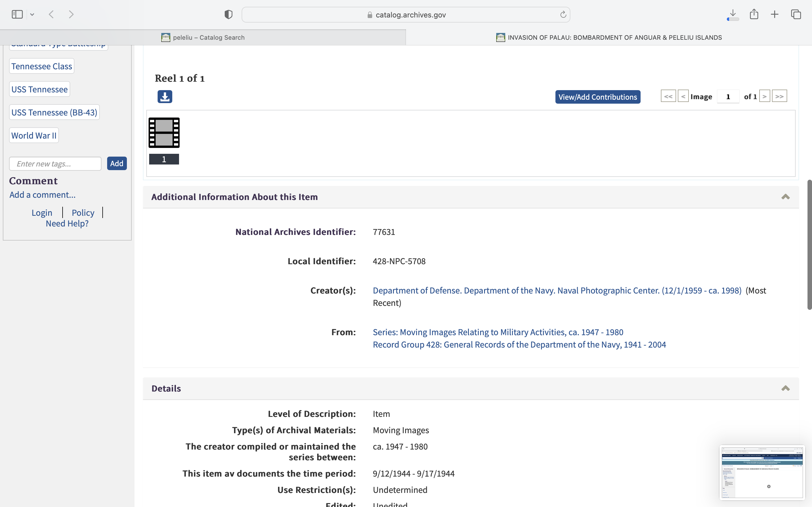Open a new tab with plus icon
This screenshot has width=812, height=507.
[x=775, y=14]
